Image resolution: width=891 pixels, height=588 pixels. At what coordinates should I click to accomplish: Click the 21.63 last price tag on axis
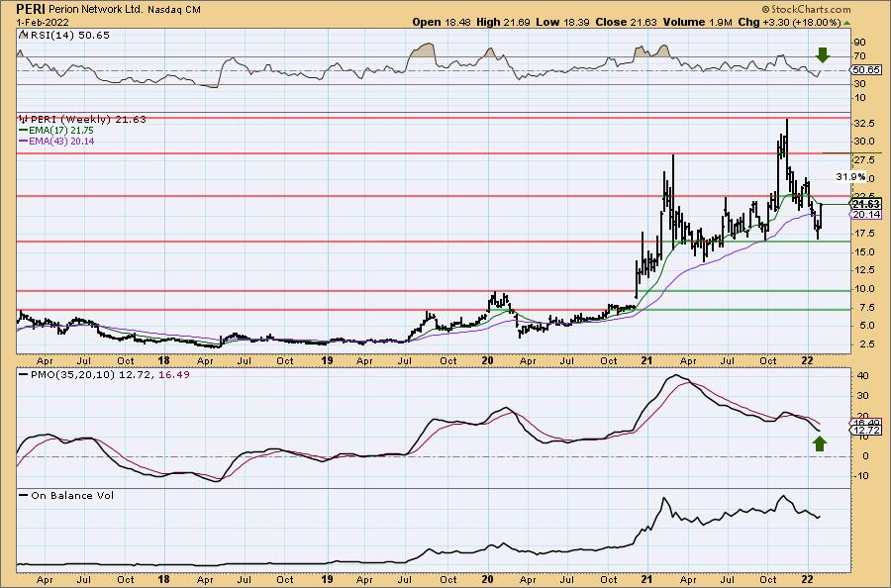point(867,204)
